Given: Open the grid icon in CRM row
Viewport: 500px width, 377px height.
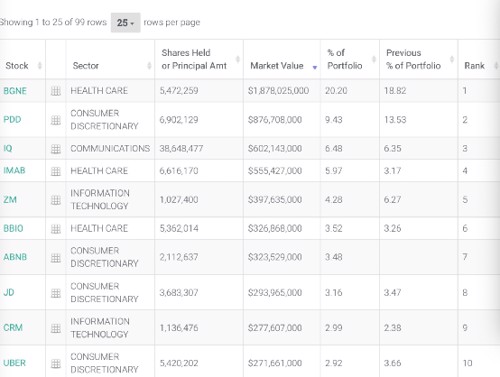Looking at the screenshot, I should tap(56, 328).
